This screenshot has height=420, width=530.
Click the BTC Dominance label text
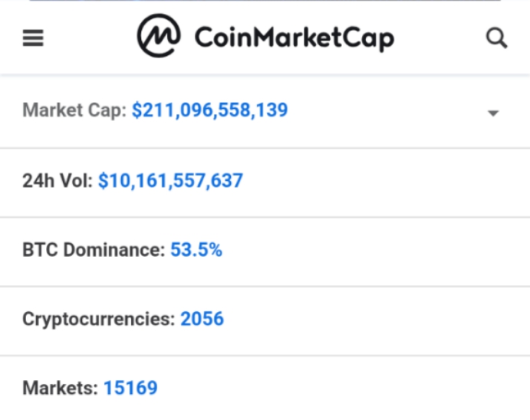click(94, 250)
